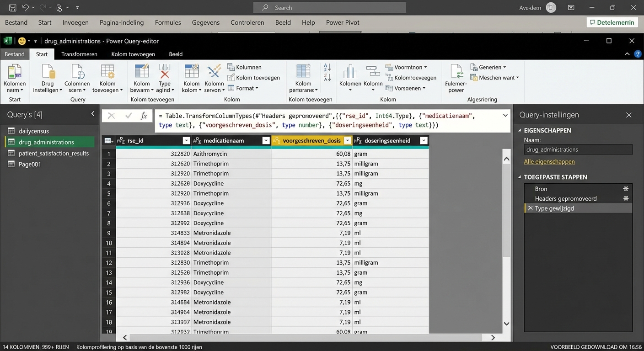Click the Colomnen scern icon
644x351 pixels.
click(76, 78)
